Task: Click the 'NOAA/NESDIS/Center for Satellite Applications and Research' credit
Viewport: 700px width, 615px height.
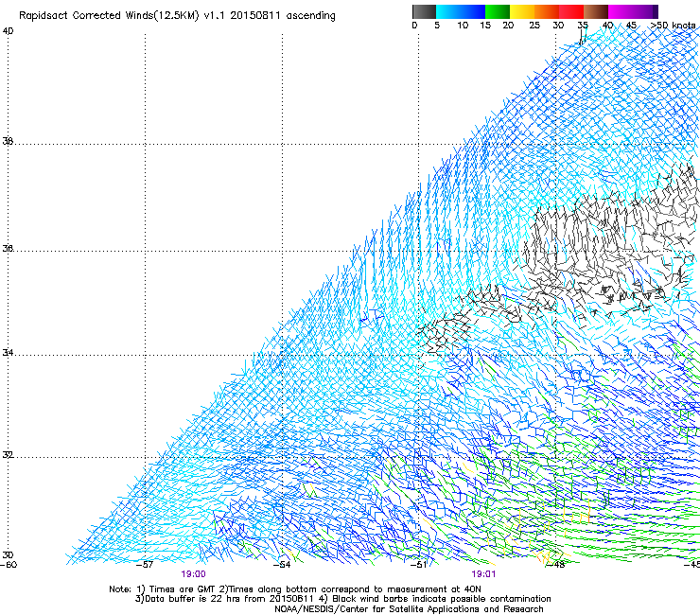Action: coord(409,609)
